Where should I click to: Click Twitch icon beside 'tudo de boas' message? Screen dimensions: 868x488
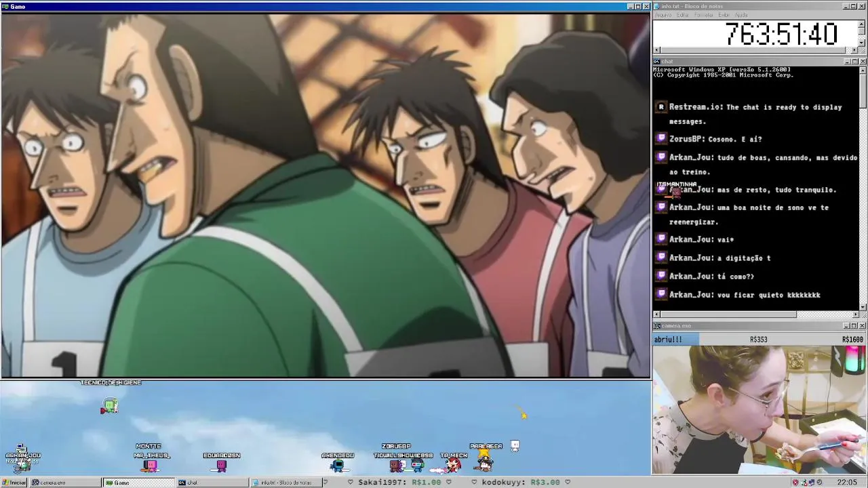(x=661, y=157)
